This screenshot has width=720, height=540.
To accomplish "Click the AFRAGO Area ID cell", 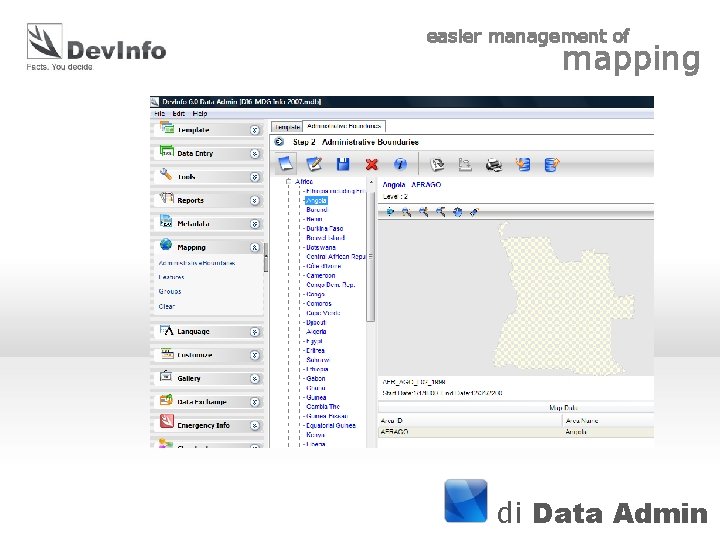I will coord(470,432).
